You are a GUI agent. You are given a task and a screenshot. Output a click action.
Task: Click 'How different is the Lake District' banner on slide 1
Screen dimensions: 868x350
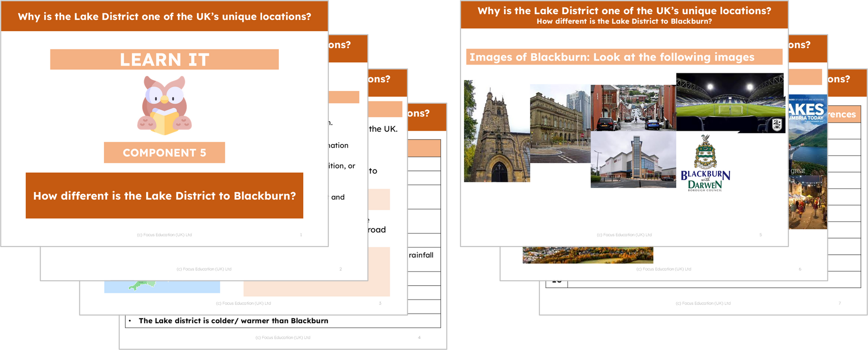click(x=165, y=196)
